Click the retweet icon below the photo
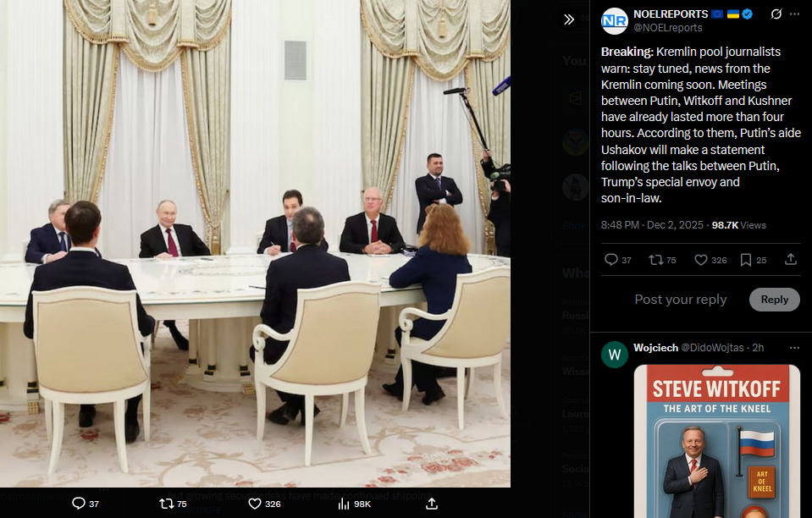812x518 pixels. (x=166, y=504)
